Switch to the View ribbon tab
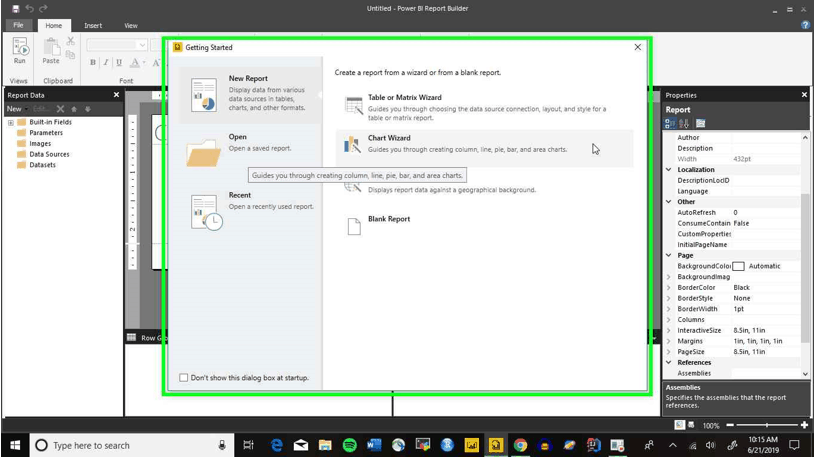This screenshot has width=815, height=458. 131,25
